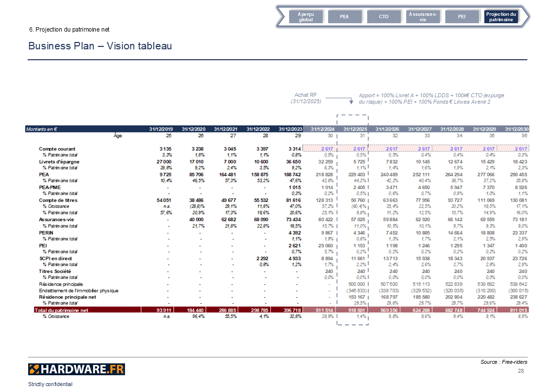Click endettement value (346 833)
This screenshot has width=555, height=392.
[356, 291]
